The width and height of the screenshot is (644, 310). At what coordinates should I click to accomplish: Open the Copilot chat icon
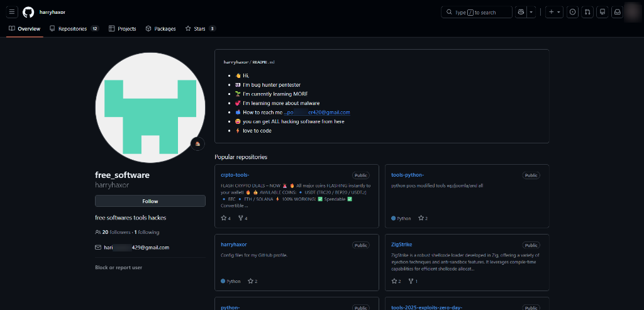(x=521, y=12)
